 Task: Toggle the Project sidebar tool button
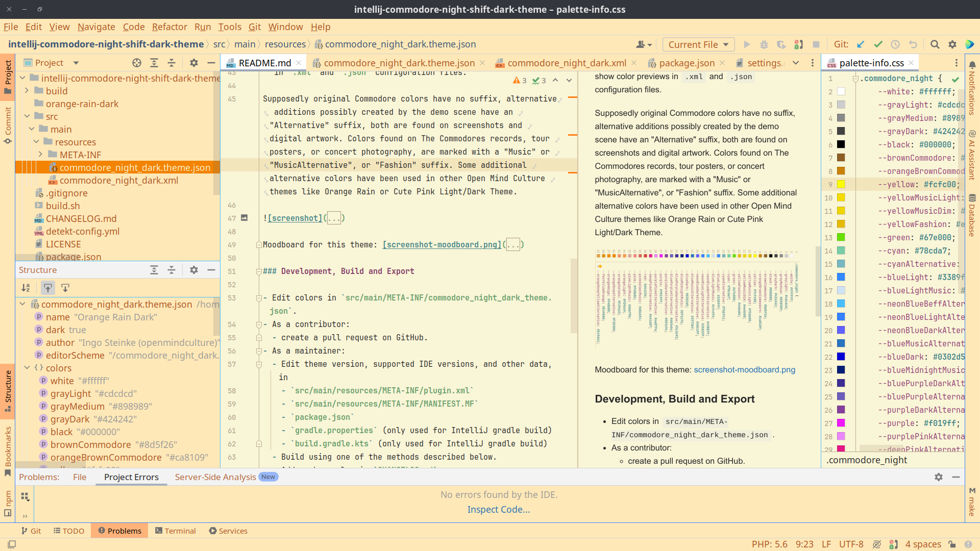(x=8, y=77)
